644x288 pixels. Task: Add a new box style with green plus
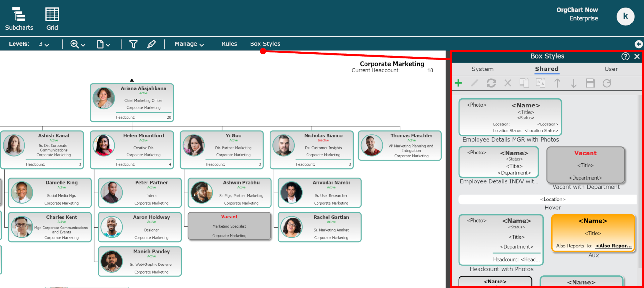[x=458, y=83]
